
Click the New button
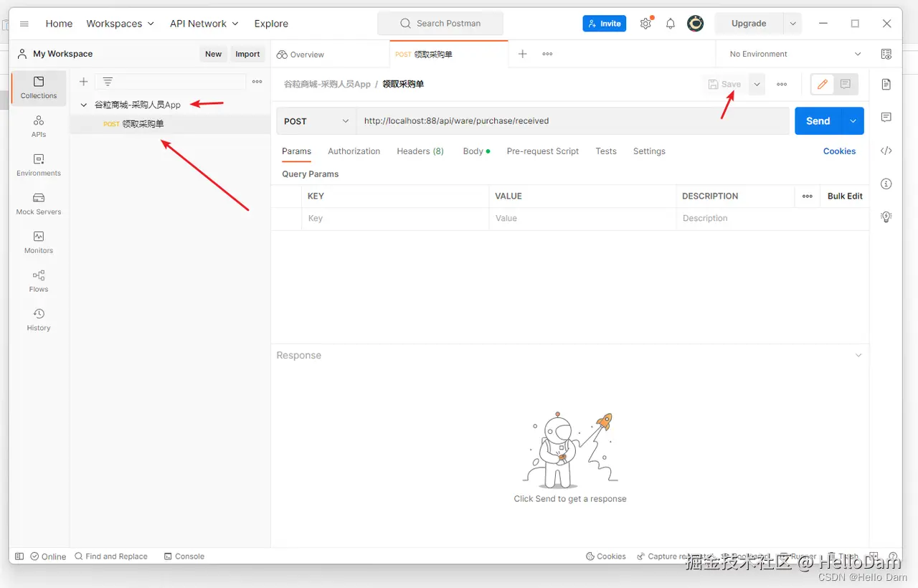(213, 54)
